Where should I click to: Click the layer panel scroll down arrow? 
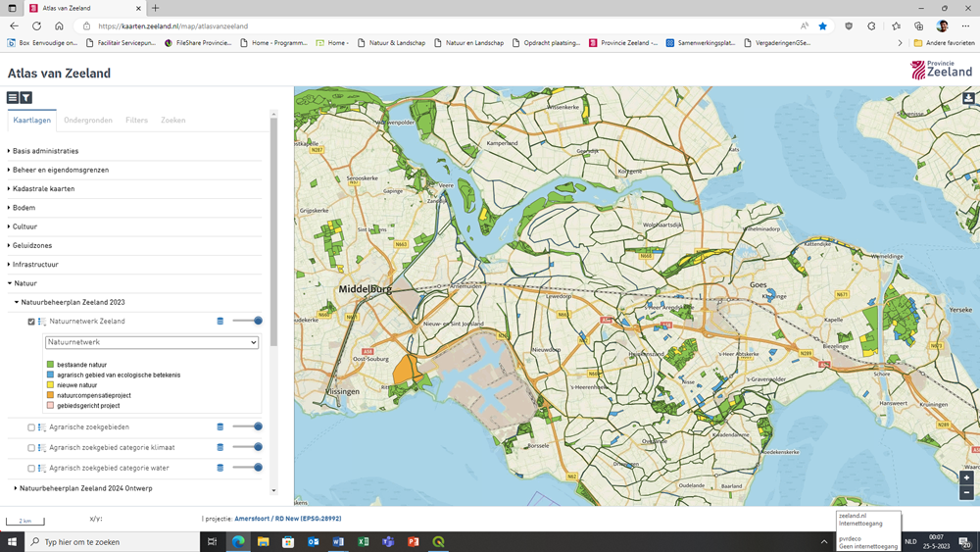click(273, 491)
